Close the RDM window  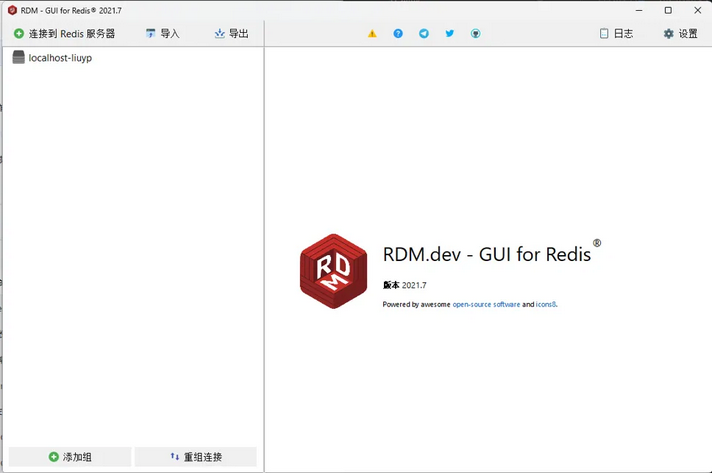click(x=697, y=10)
